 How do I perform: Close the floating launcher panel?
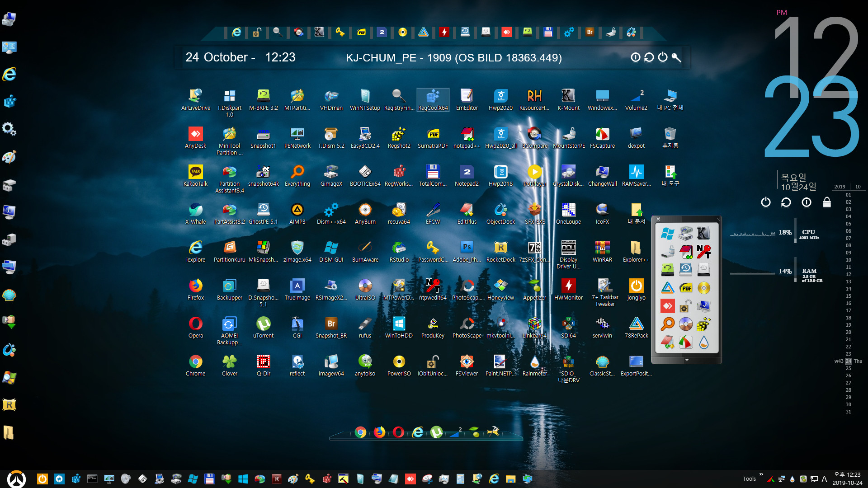click(658, 219)
